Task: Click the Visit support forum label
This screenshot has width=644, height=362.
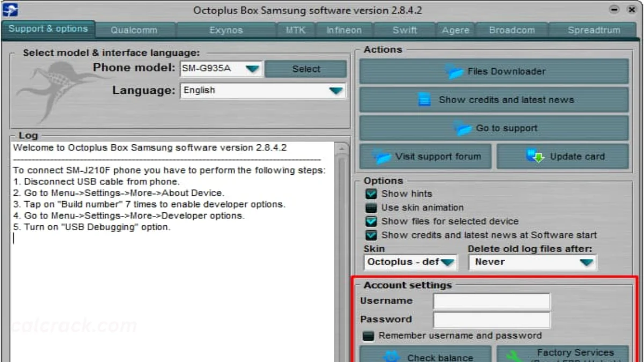Action: (438, 157)
